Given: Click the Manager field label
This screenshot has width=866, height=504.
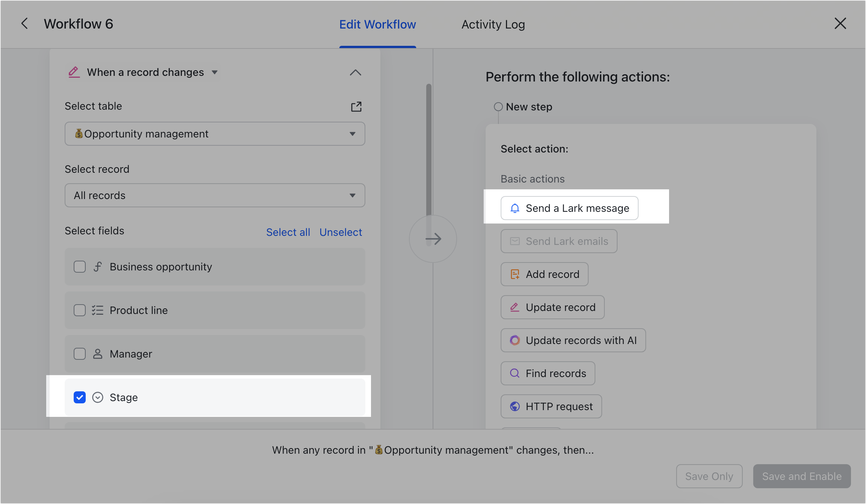Looking at the screenshot, I should tap(131, 354).
